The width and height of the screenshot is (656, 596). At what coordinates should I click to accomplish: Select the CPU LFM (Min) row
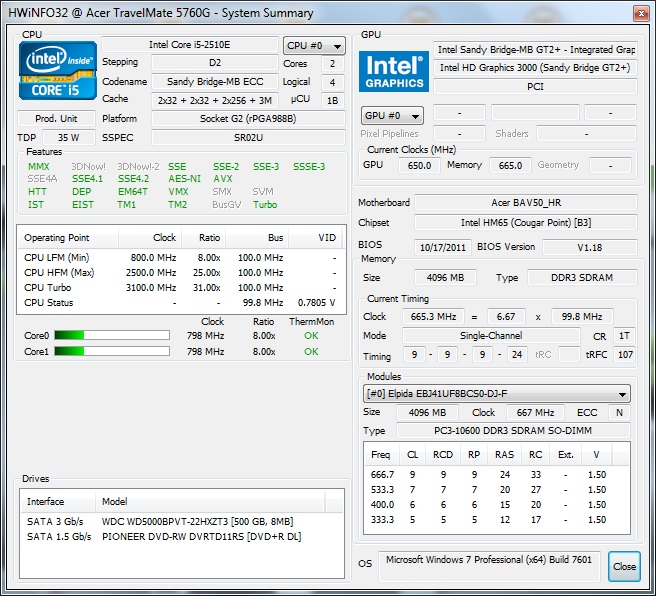pyautogui.click(x=181, y=258)
